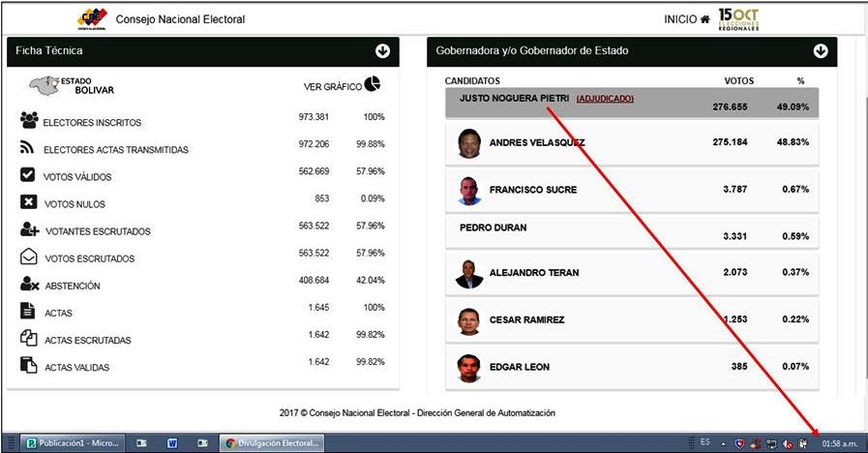Select the Divulgación Electoral Chrome taskbar item
The width and height of the screenshot is (868, 453).
coord(272,443)
